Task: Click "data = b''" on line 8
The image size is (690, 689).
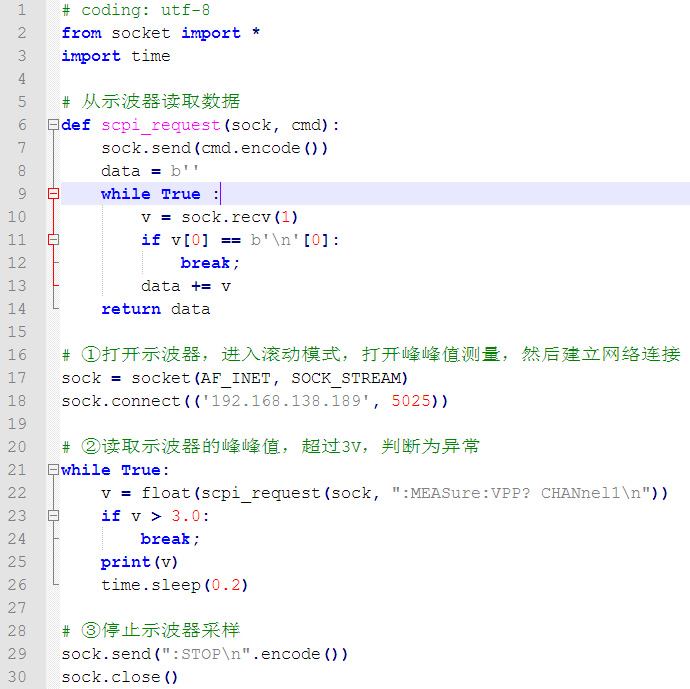Action: click(x=150, y=171)
